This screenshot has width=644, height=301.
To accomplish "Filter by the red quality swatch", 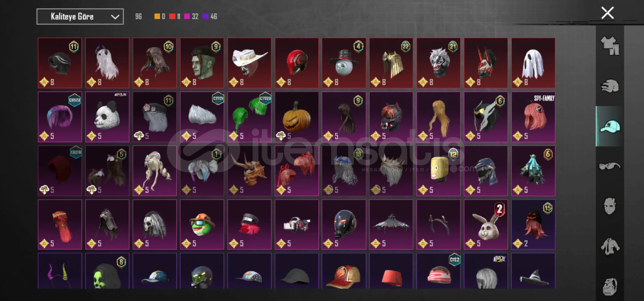I will pyautogui.click(x=172, y=16).
